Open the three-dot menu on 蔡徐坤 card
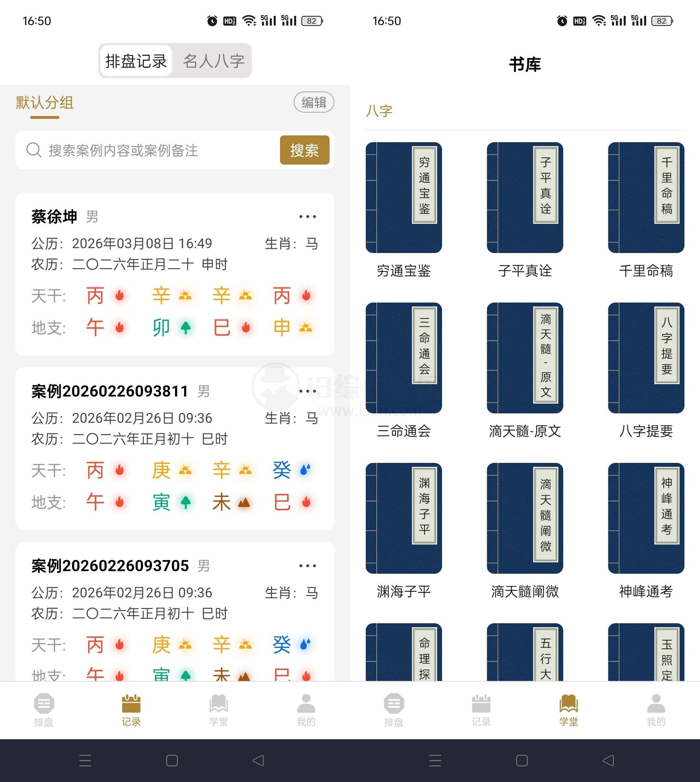The width and height of the screenshot is (700, 782). (307, 216)
